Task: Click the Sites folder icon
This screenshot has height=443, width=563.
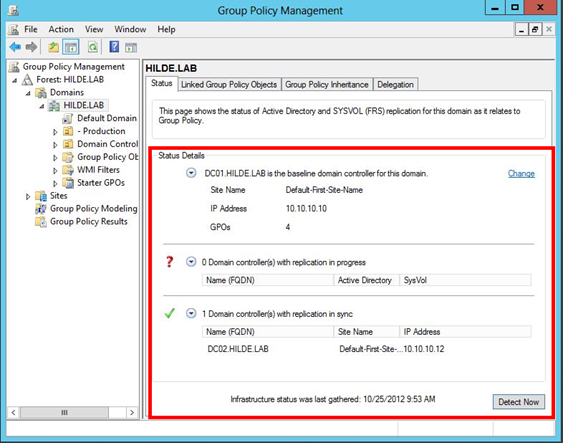Action: [41, 196]
